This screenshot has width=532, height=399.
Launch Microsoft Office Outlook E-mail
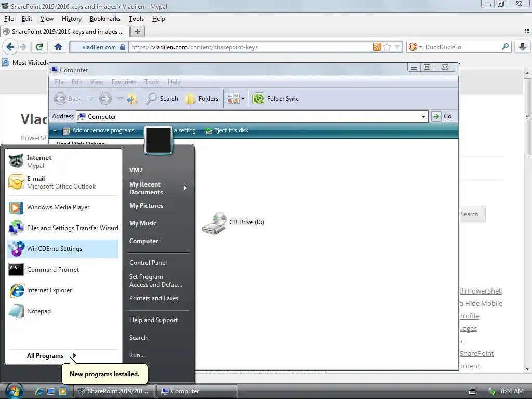pyautogui.click(x=63, y=182)
